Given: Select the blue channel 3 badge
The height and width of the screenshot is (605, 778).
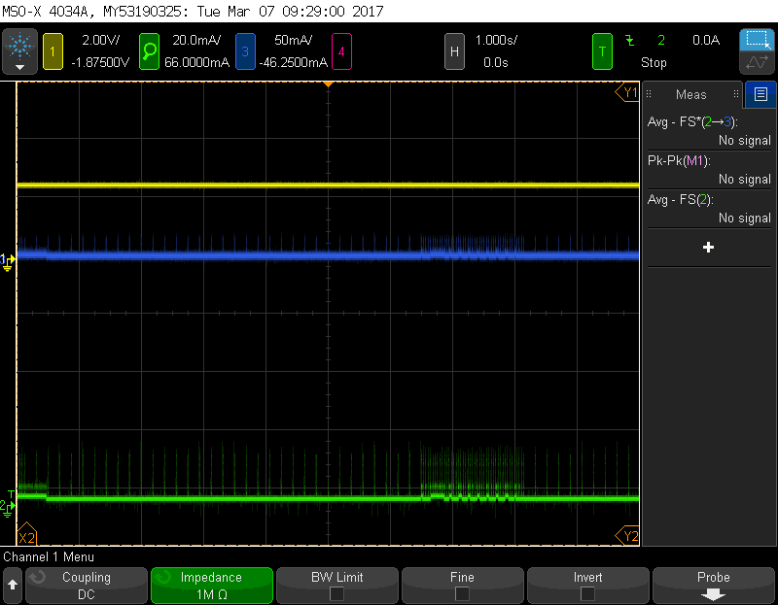Looking at the screenshot, I should pyautogui.click(x=245, y=51).
